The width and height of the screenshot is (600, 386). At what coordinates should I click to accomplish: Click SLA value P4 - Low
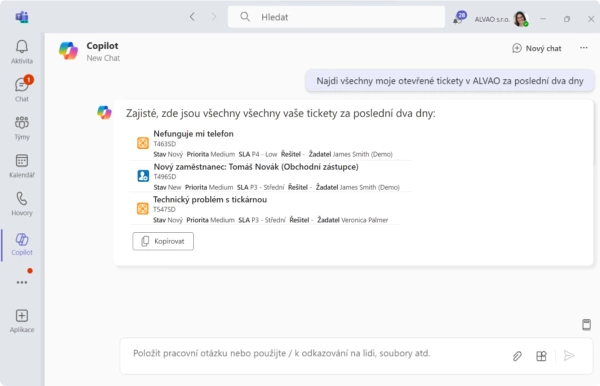(264, 154)
